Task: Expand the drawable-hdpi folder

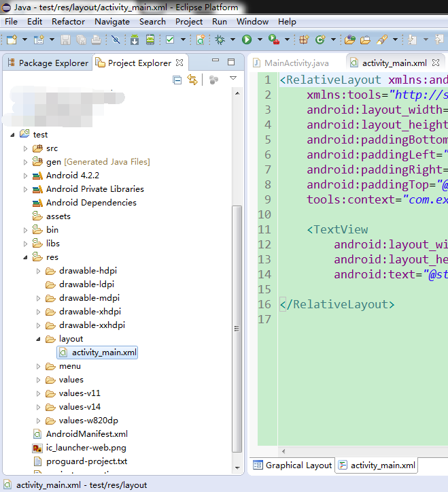Action: (39, 271)
